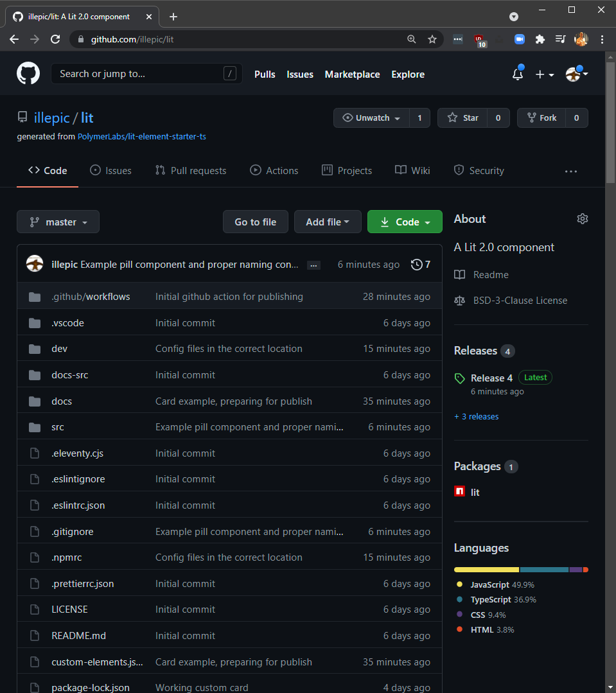Open the browser zoom magnifier icon
The height and width of the screenshot is (693, 616).
coord(411,39)
